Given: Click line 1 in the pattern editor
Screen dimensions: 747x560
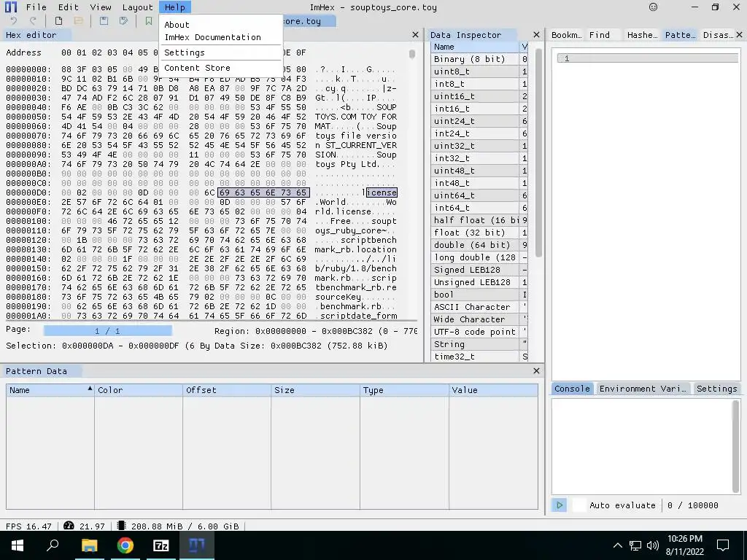Looking at the screenshot, I should [648, 58].
